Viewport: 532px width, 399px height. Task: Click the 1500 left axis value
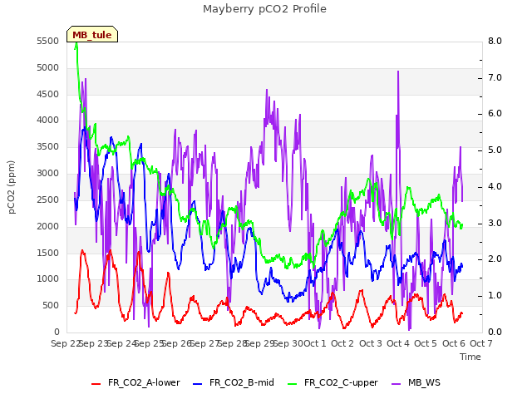[48, 253]
